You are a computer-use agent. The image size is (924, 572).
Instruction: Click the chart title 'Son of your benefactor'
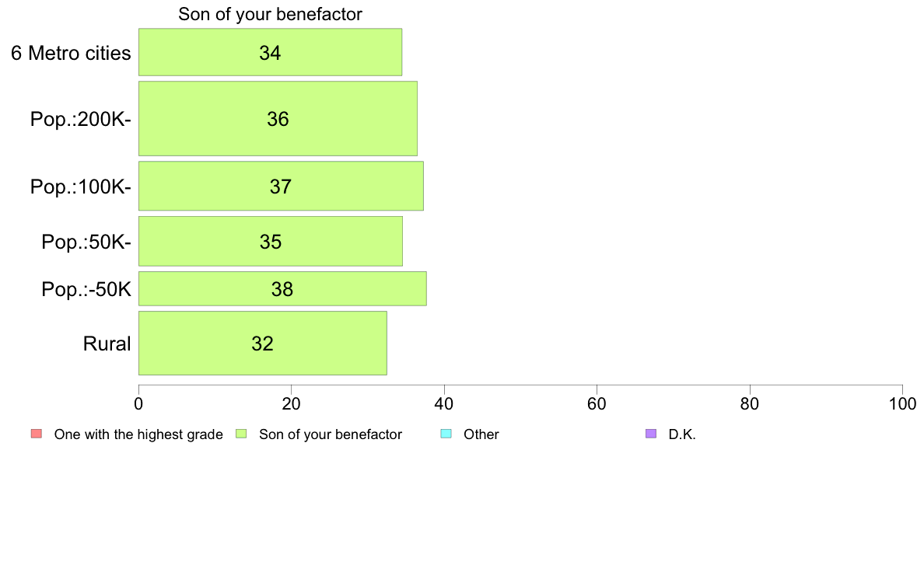pos(270,14)
